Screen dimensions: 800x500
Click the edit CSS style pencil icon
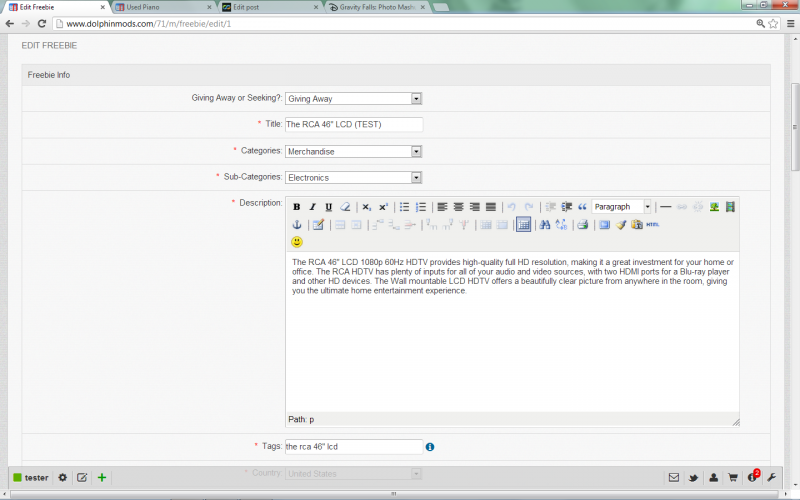pyautogui.click(x=318, y=224)
